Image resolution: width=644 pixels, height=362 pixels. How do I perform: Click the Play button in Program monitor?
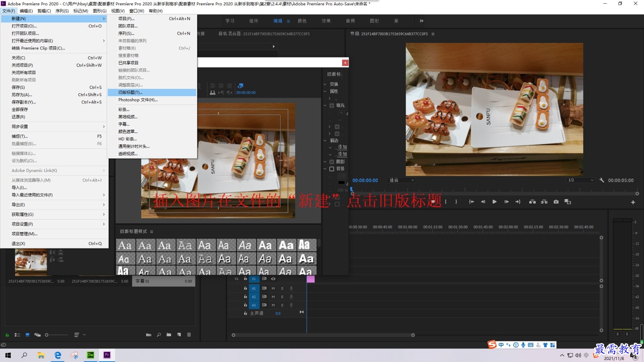494,202
